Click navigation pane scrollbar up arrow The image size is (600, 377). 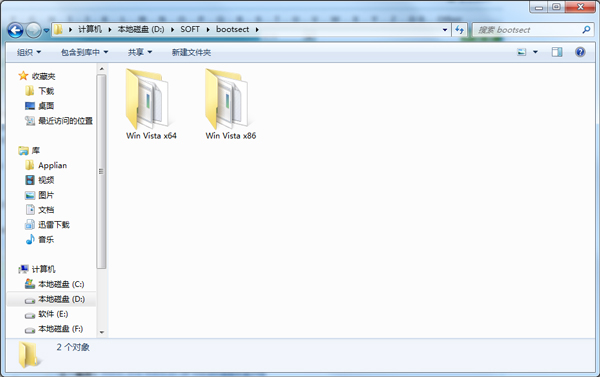101,69
